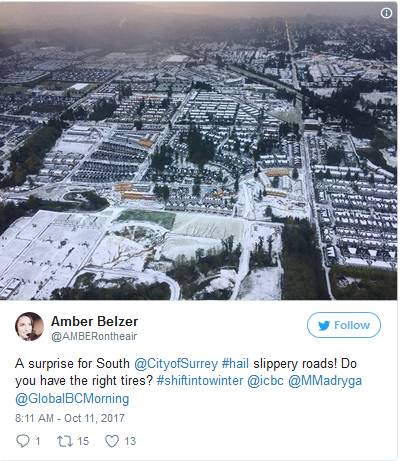
Task: Open Amber Belzer's profile avatar
Action: coord(29,326)
